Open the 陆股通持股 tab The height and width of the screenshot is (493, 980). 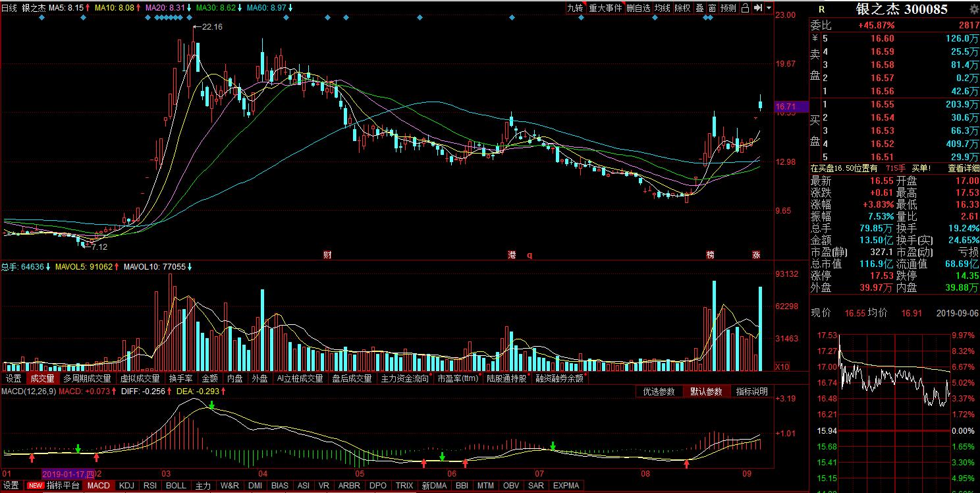tap(508, 378)
